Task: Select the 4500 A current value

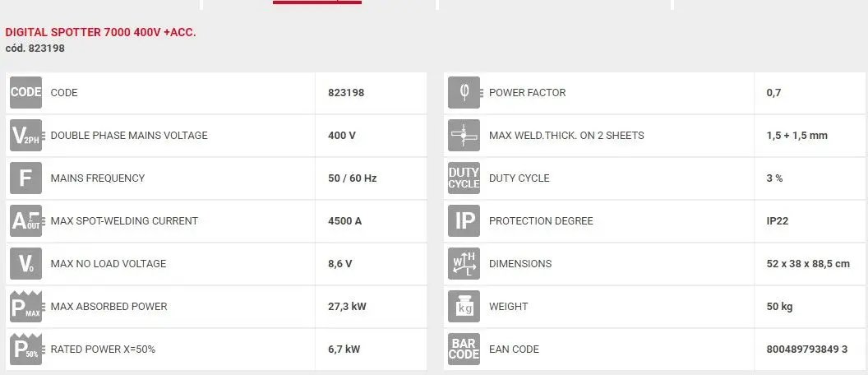Action: [344, 221]
